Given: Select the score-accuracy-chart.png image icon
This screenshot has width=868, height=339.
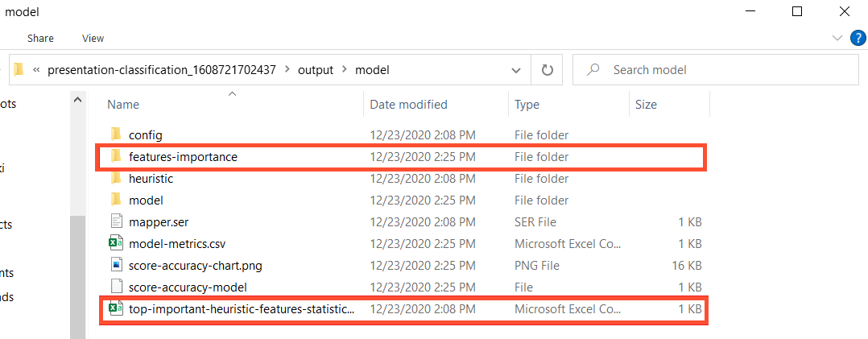Looking at the screenshot, I should coord(116,266).
